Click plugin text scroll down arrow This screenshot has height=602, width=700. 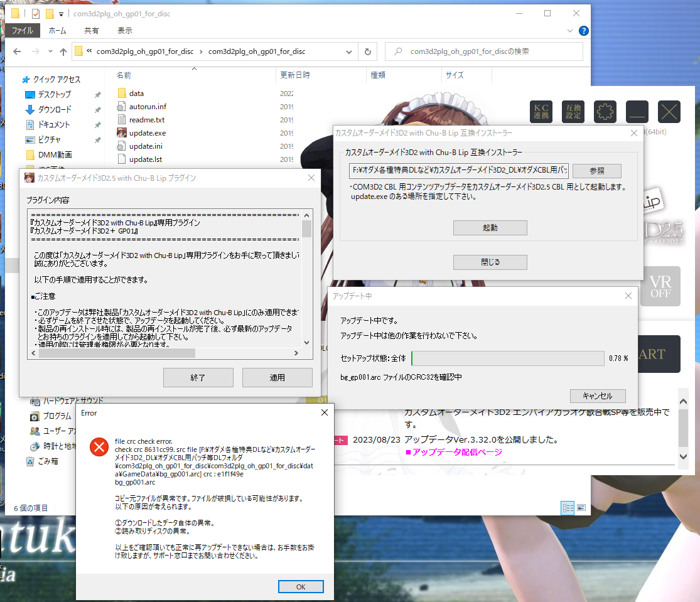[x=307, y=343]
